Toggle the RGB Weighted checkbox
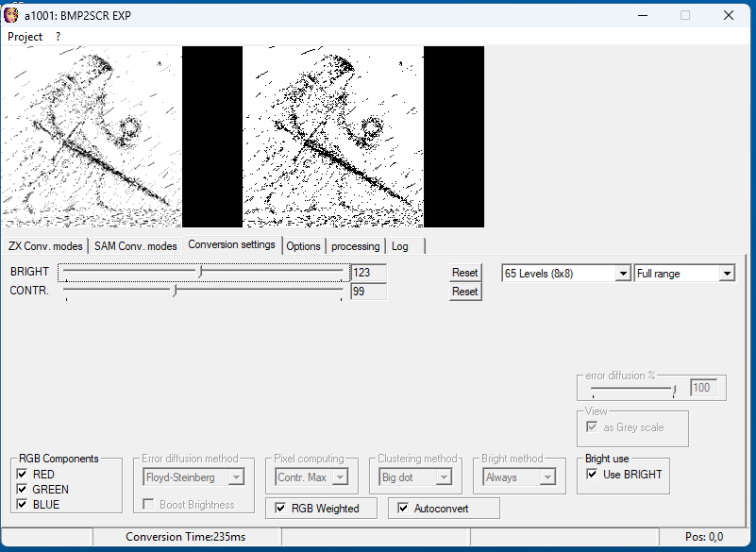 tap(280, 509)
